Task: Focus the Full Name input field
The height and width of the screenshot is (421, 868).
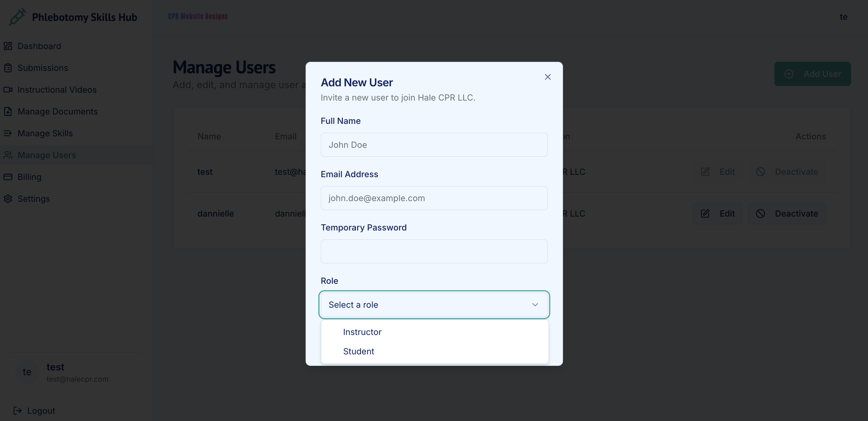Action: [434, 144]
